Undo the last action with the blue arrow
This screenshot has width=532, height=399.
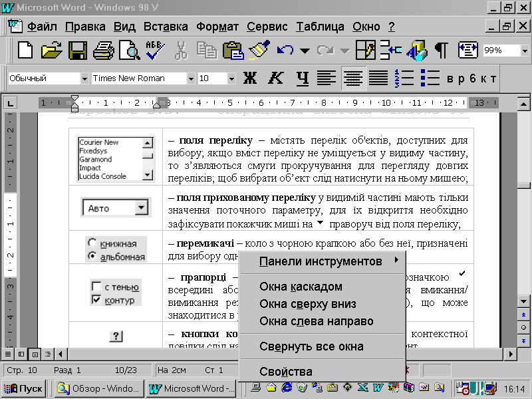tap(285, 51)
